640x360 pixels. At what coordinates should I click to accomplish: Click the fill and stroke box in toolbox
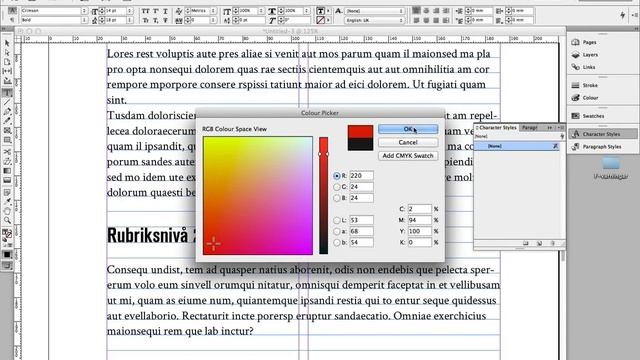coord(7,234)
